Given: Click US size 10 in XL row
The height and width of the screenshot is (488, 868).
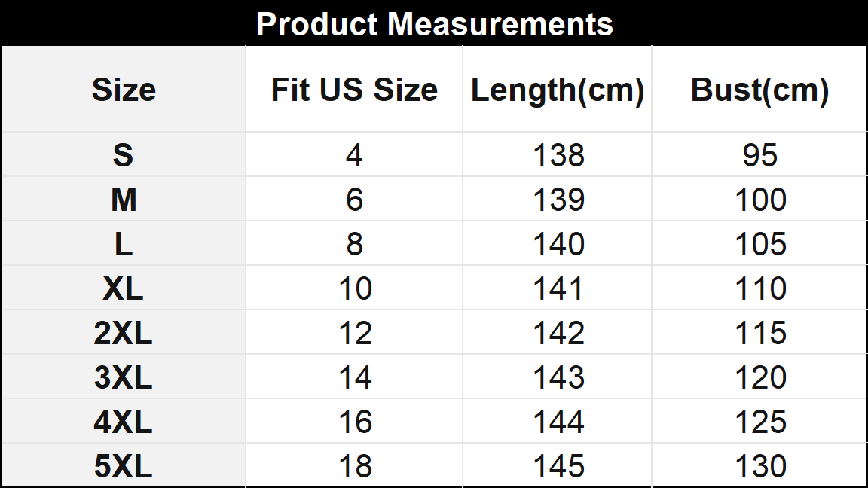Looking at the screenshot, I should 354,288.
